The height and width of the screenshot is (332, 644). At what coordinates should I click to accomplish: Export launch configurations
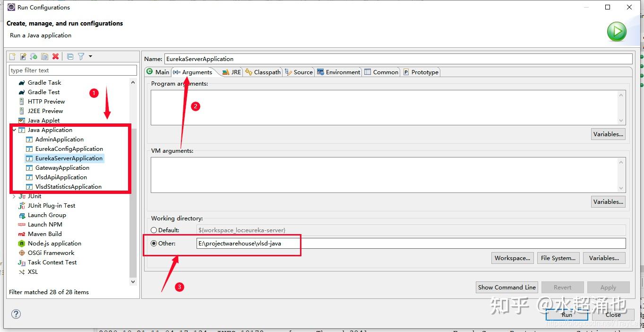(x=33, y=56)
